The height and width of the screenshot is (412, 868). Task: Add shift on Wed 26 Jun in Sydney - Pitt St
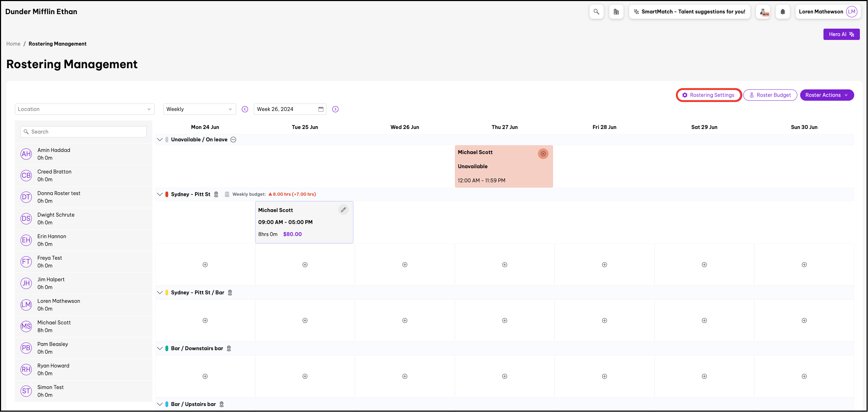[405, 265]
